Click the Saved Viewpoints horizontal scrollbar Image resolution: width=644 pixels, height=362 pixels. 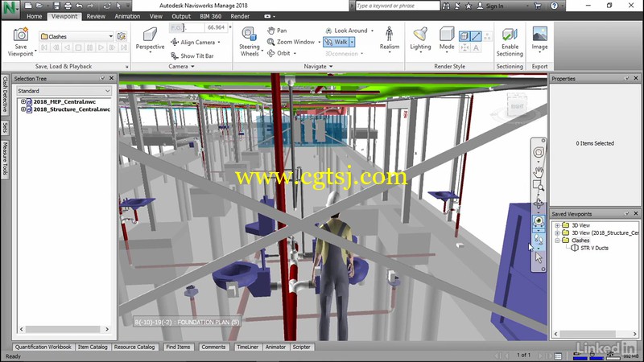(595, 334)
